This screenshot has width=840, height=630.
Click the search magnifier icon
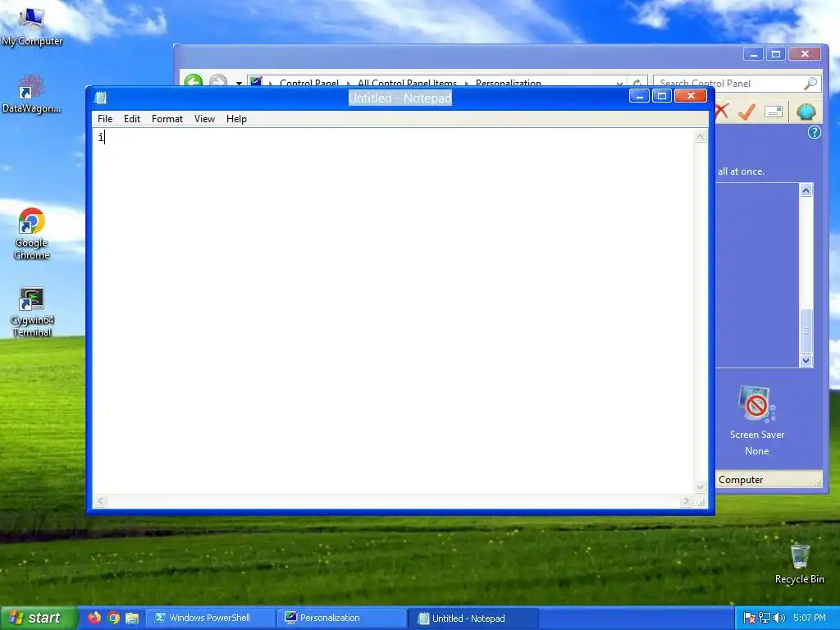coord(810,83)
